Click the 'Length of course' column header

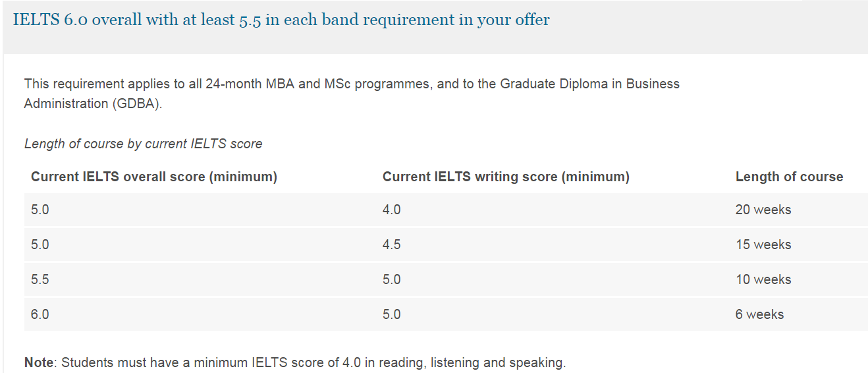[789, 177]
